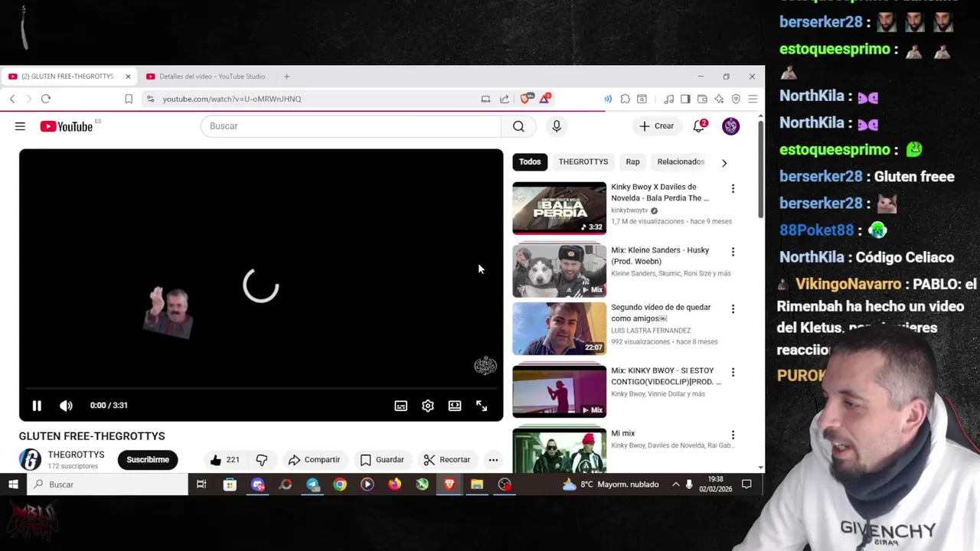The width and height of the screenshot is (980, 551).
Task: Click the video progress bar
Action: point(261,389)
